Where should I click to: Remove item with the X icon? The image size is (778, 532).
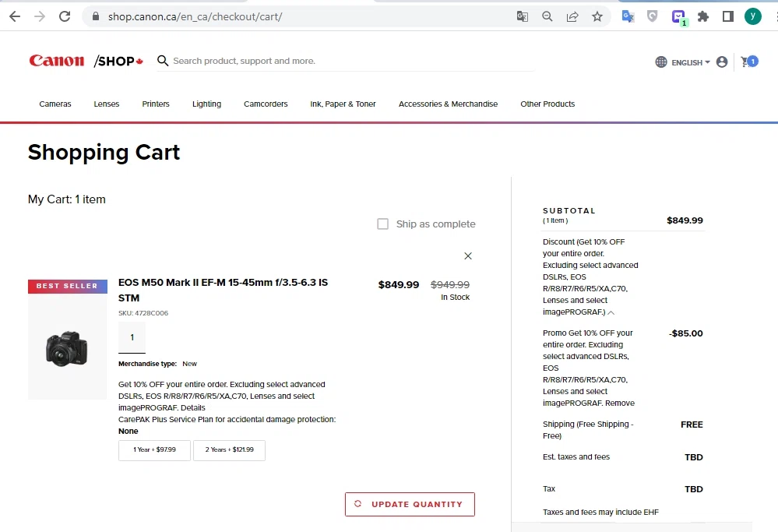(x=468, y=256)
